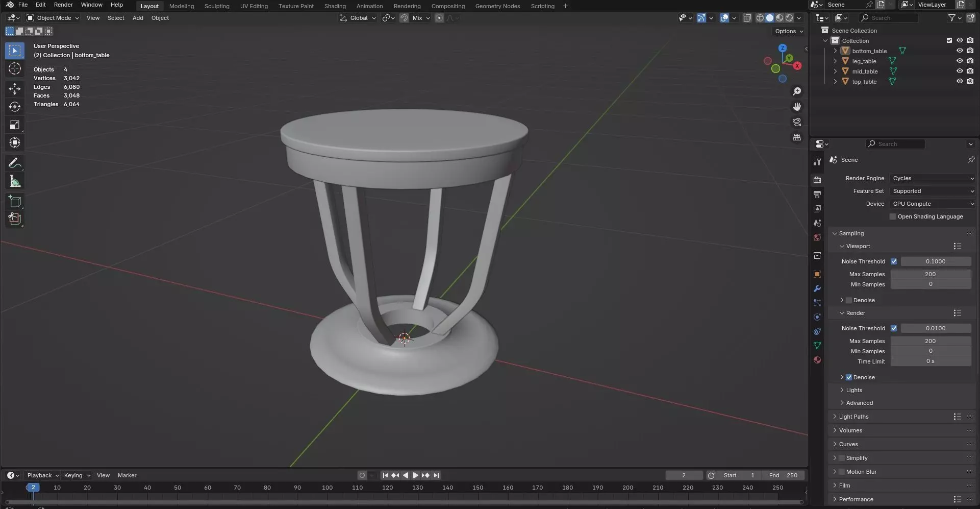Play the animation forward
The image size is (980, 509).
click(x=415, y=475)
